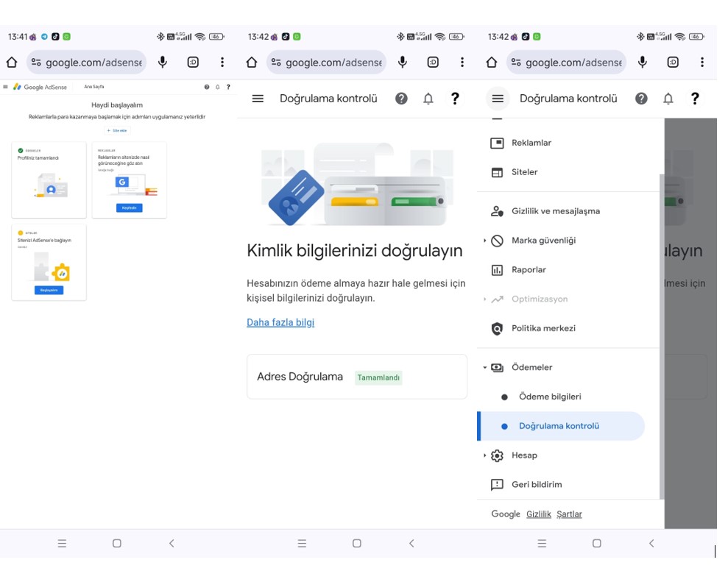728x568 pixels.
Task: Follow the Daha fazla bilgi link
Action: tap(280, 322)
